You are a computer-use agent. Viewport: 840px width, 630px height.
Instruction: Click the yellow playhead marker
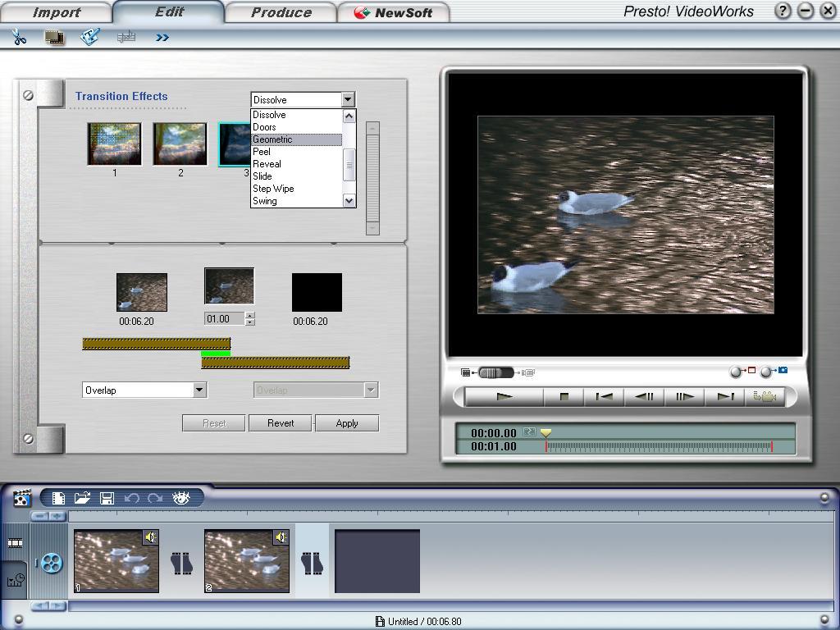546,432
